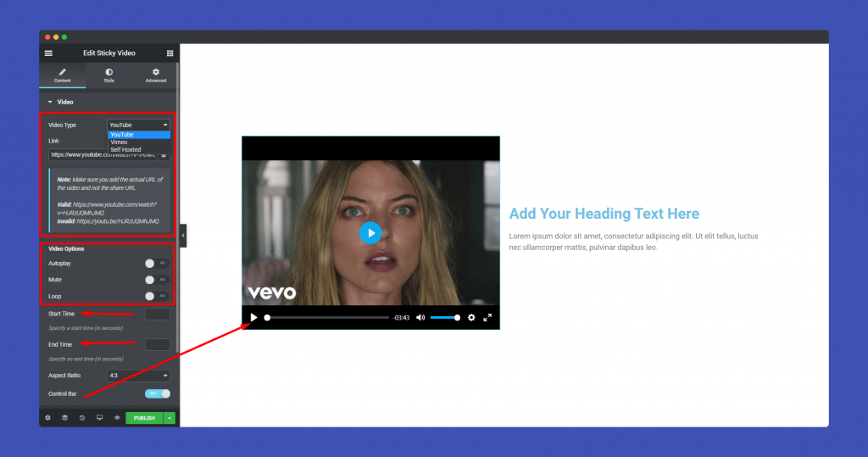Toggle the Mute switch

157,280
